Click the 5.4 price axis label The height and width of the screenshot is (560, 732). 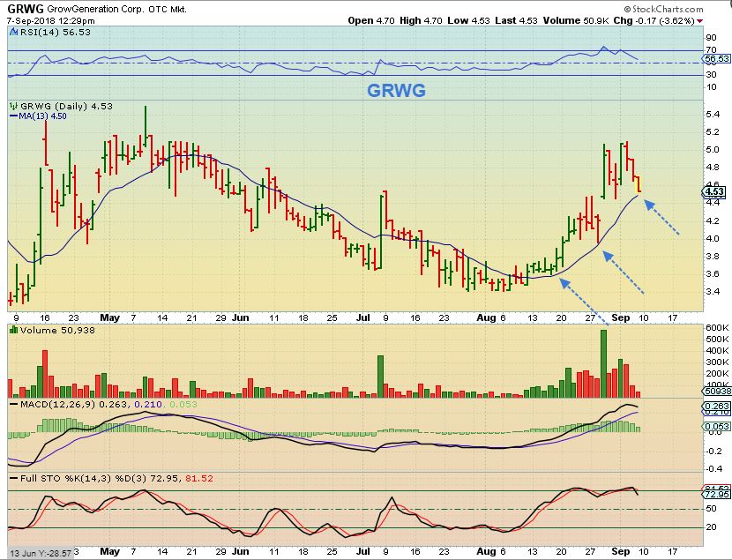click(x=713, y=115)
